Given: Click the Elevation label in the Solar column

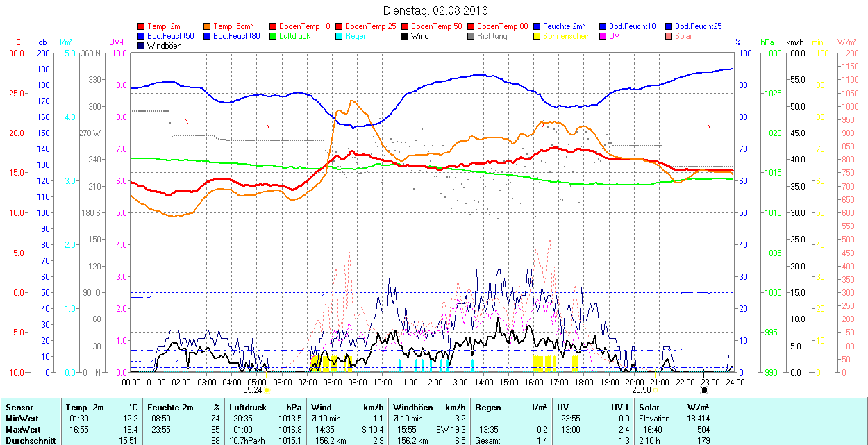Looking at the screenshot, I should click(x=655, y=419).
